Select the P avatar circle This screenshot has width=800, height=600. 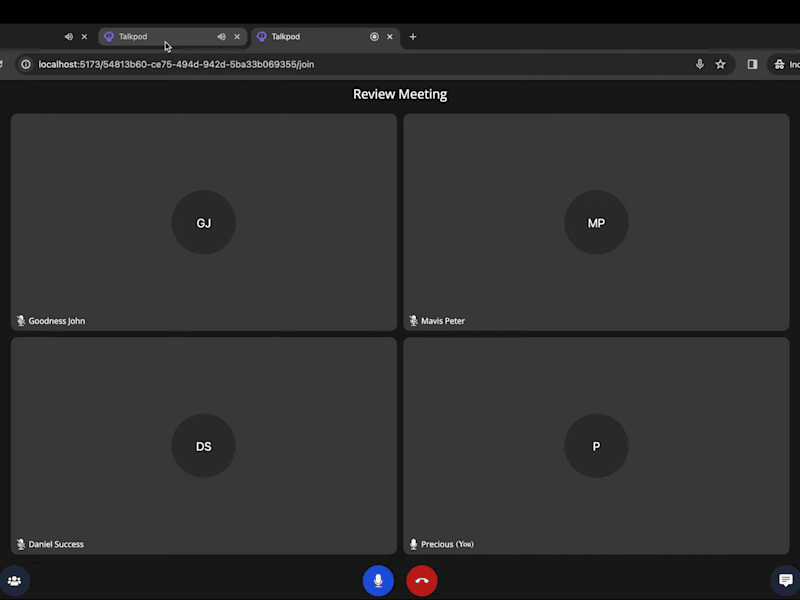tap(596, 446)
